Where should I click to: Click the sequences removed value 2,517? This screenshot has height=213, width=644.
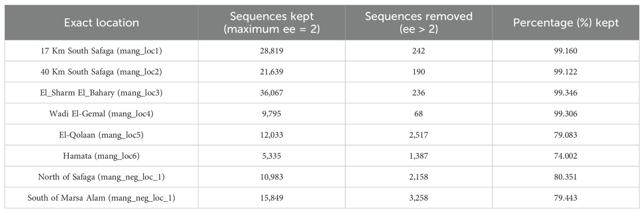tap(419, 135)
